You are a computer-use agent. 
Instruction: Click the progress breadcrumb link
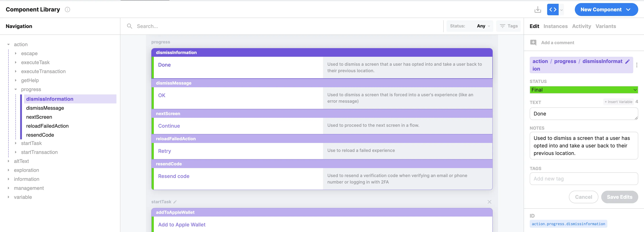coord(565,61)
